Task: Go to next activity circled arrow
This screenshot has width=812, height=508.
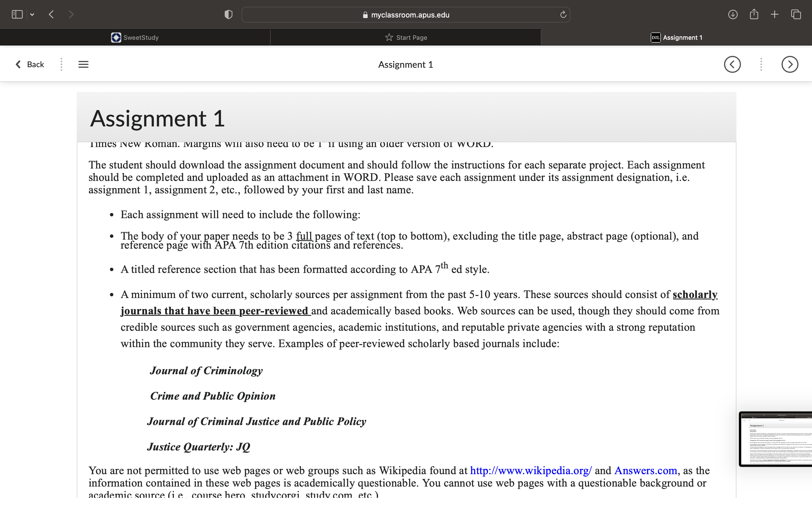Action: [x=790, y=64]
